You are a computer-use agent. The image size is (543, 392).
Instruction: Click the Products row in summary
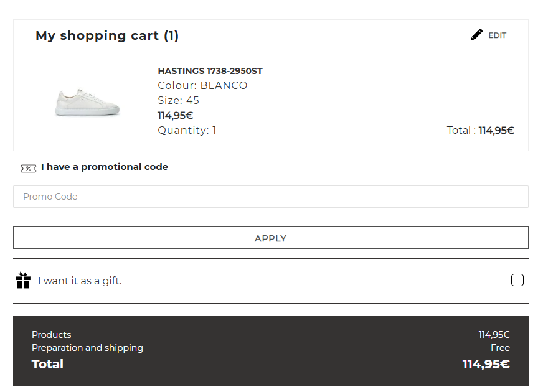[52, 335]
